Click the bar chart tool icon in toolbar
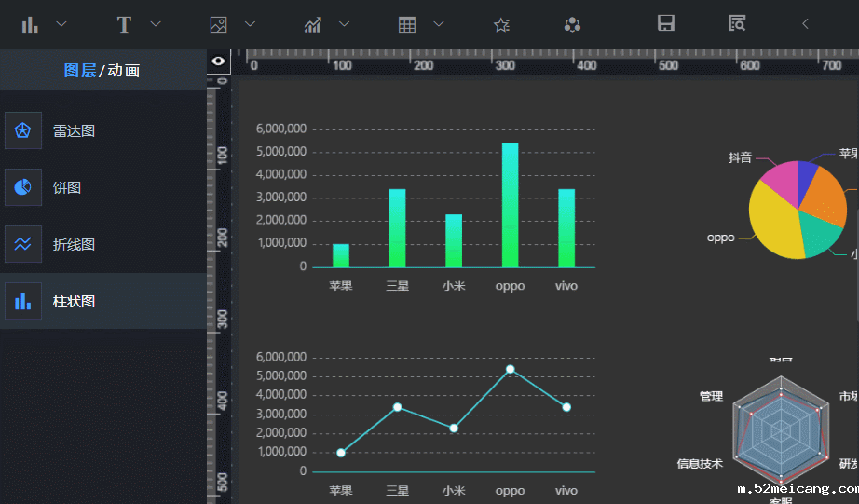This screenshot has width=859, height=504. tap(31, 24)
